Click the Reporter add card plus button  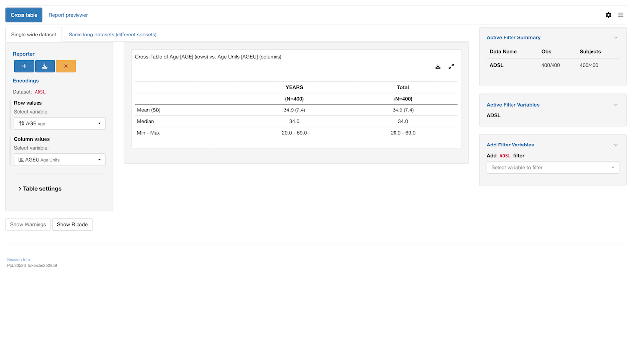24,66
